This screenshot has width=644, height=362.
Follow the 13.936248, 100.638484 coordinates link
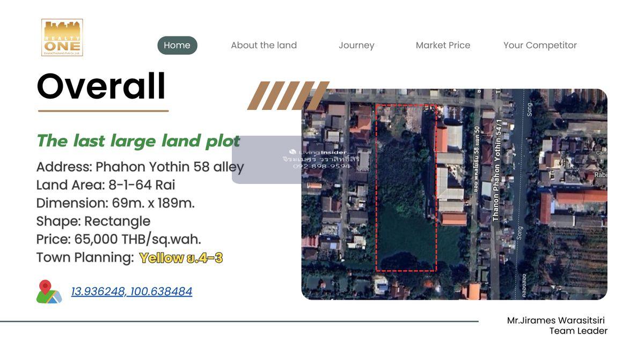tap(131, 291)
